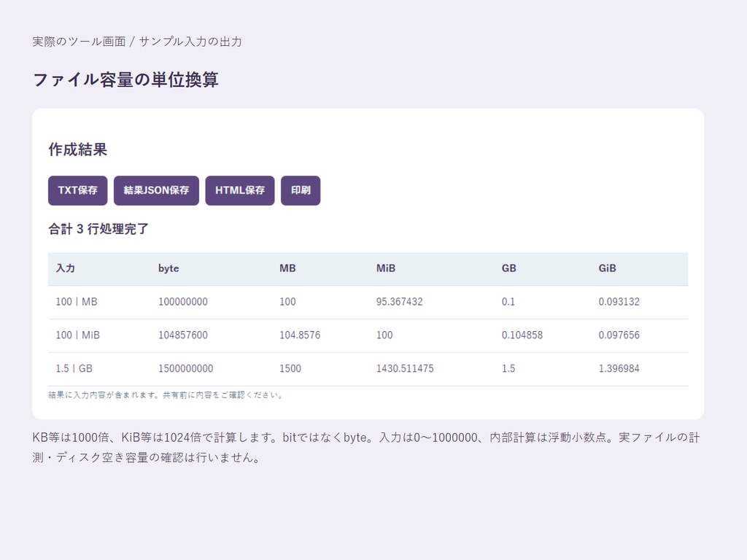Click the 作成結果 heading
This screenshot has height=560, width=747.
point(77,149)
